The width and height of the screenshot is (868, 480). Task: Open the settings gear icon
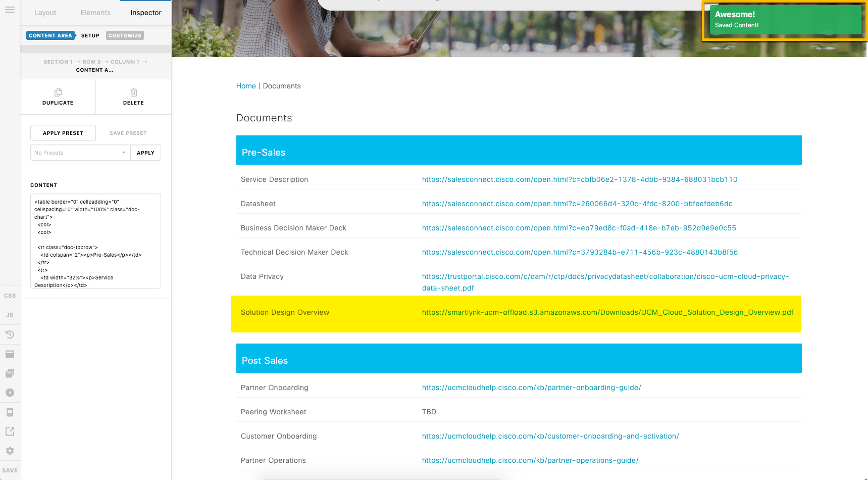click(10, 451)
